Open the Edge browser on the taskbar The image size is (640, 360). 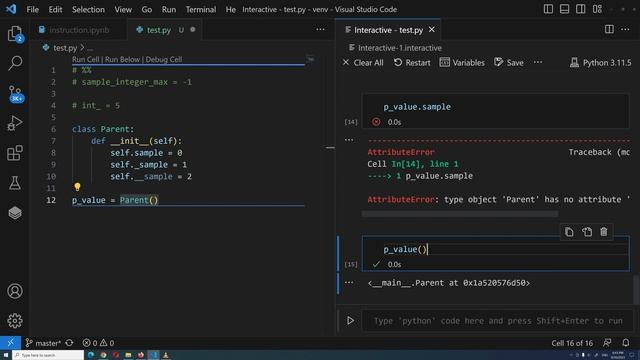click(x=91, y=355)
